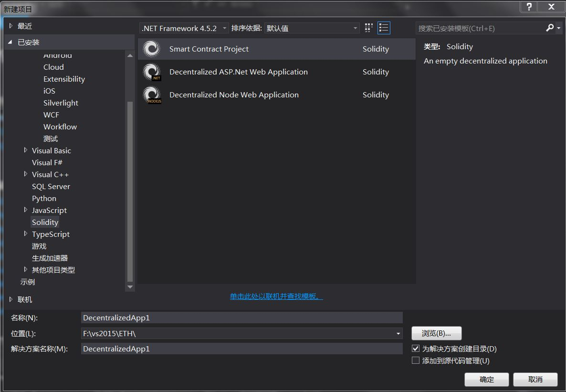Click the category tree scrollbar thumb
Viewport: 566px width, 392px height.
130,191
